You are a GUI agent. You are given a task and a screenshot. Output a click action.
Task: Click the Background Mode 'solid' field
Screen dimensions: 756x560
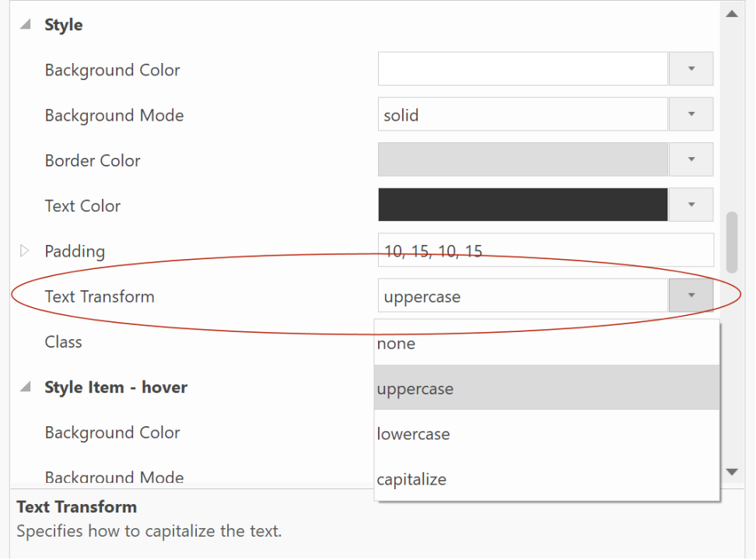click(x=523, y=114)
